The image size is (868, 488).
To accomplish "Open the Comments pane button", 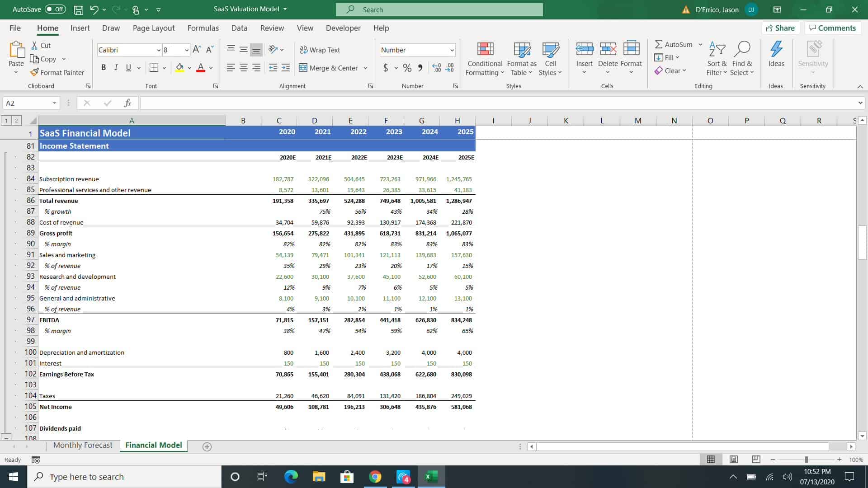I will (832, 28).
